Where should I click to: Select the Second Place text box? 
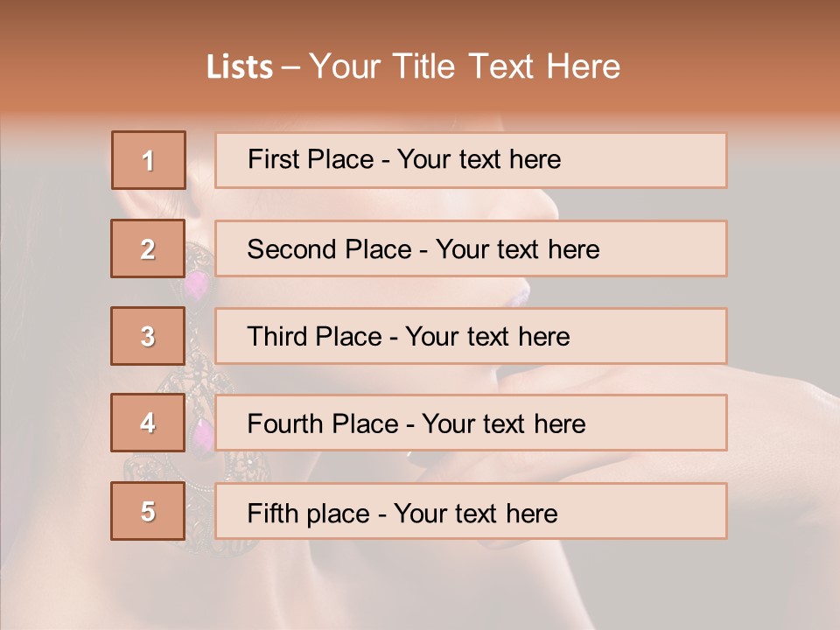(471, 248)
